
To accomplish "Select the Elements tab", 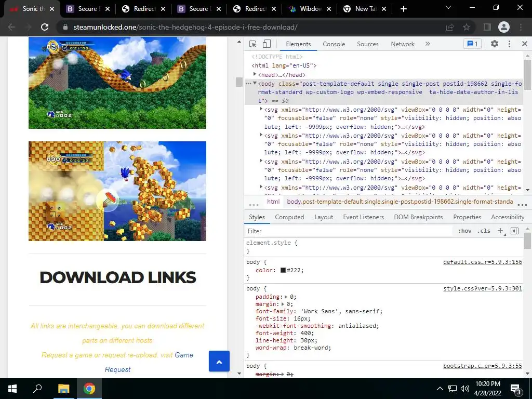I will 298,44.
